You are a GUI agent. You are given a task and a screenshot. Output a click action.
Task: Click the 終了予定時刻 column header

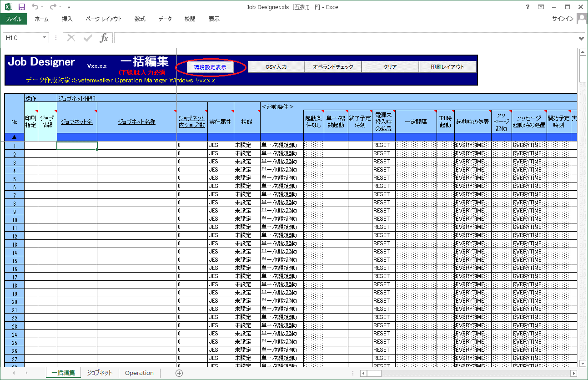(360, 122)
